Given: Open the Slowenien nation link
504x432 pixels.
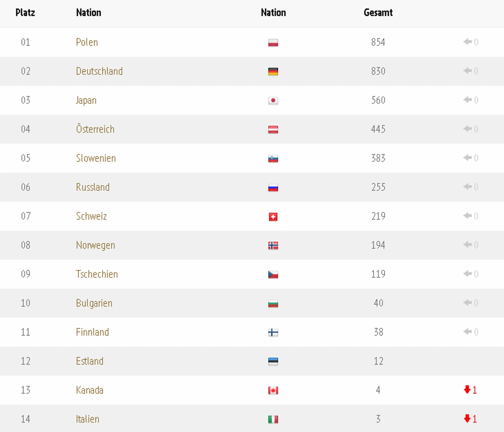Looking at the screenshot, I should click(x=96, y=158).
